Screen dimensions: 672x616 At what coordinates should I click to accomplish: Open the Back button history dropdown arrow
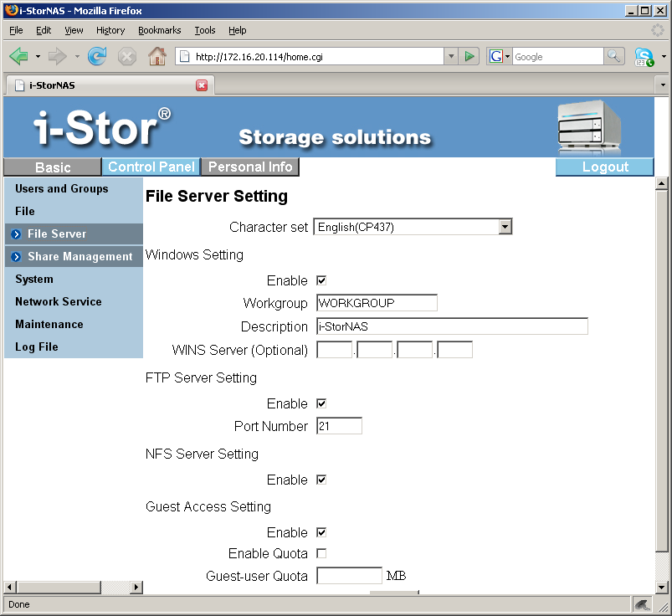point(38,56)
